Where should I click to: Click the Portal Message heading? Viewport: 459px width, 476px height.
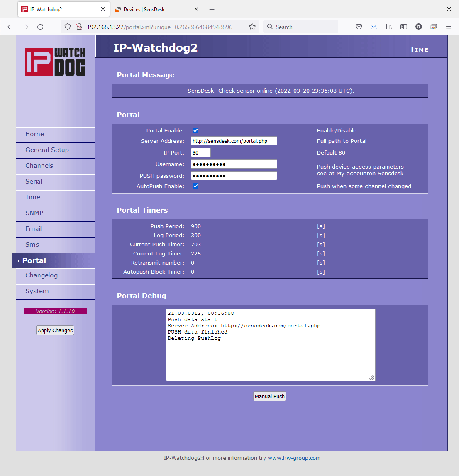146,75
